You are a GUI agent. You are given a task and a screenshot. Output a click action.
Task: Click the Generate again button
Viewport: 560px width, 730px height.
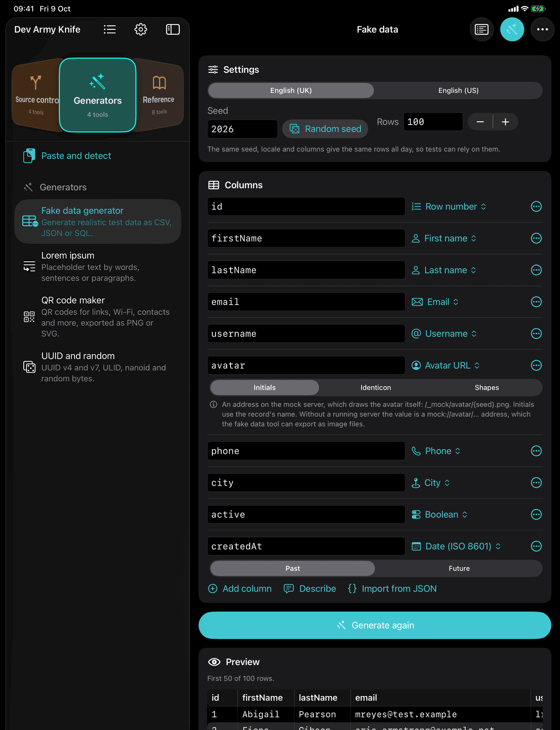pyautogui.click(x=375, y=625)
